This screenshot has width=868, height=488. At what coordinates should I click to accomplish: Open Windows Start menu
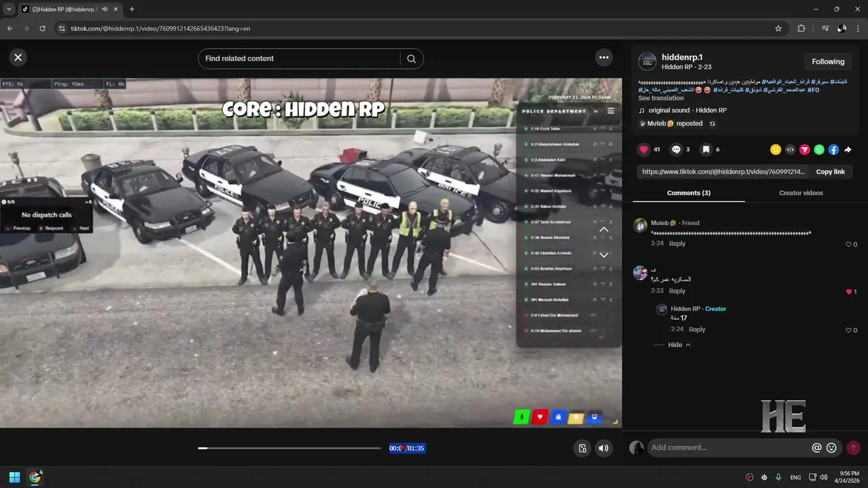tap(14, 477)
